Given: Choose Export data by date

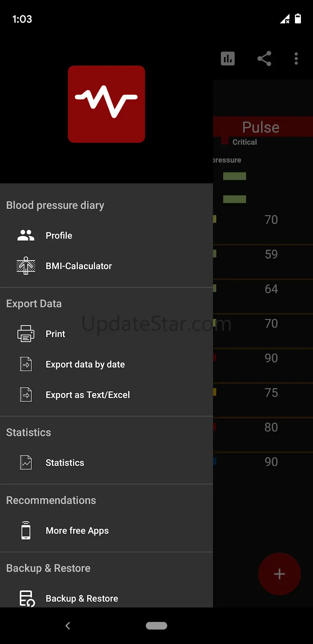Looking at the screenshot, I should pyautogui.click(x=85, y=364).
